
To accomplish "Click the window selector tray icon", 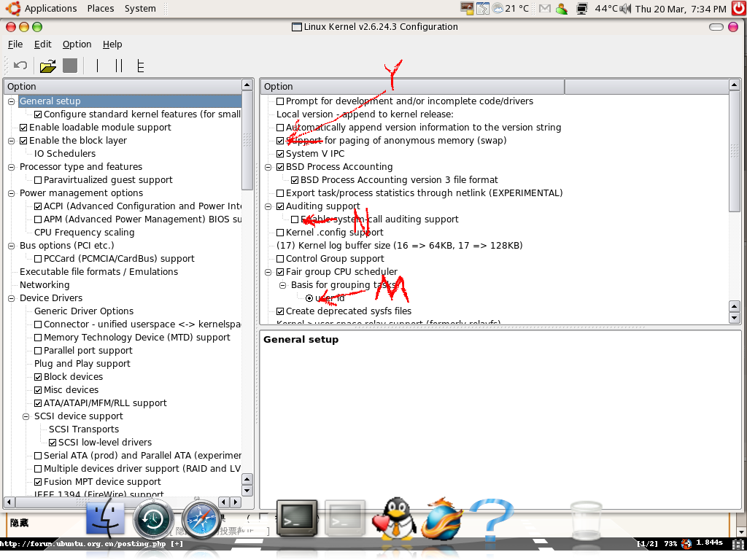I will coord(483,9).
